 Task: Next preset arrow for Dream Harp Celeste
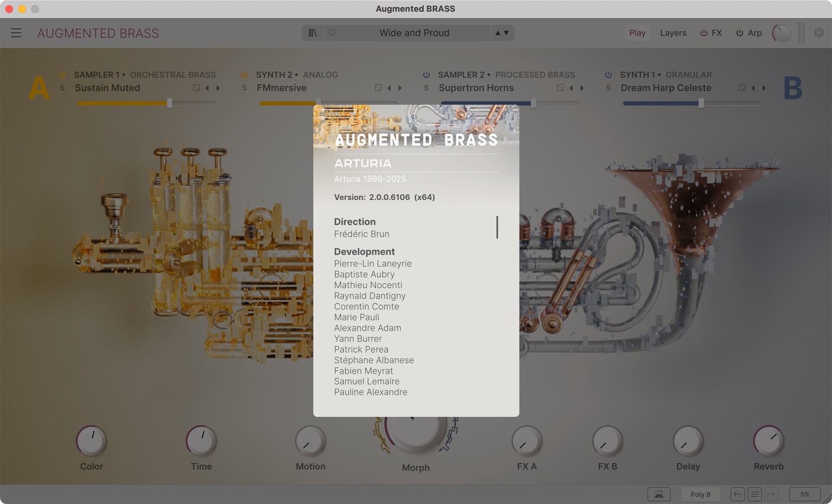tap(764, 88)
